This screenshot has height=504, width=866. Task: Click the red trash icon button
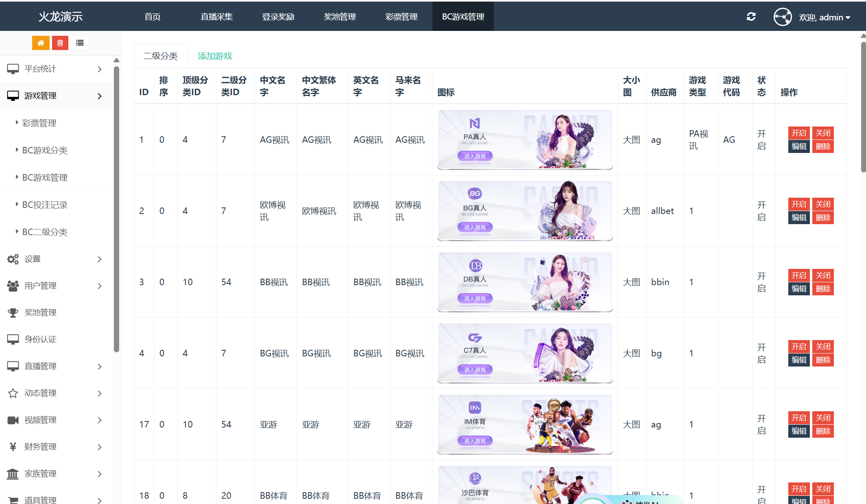point(60,43)
